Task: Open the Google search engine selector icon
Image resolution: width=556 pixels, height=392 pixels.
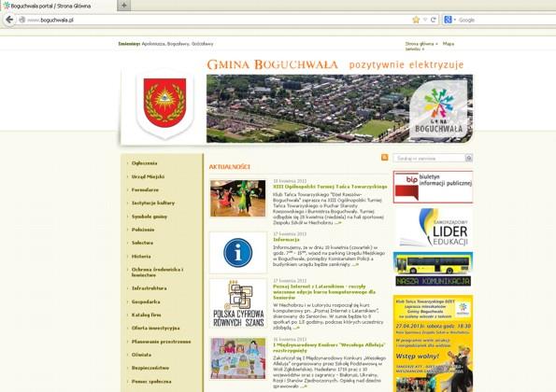Action: pyautogui.click(x=448, y=20)
